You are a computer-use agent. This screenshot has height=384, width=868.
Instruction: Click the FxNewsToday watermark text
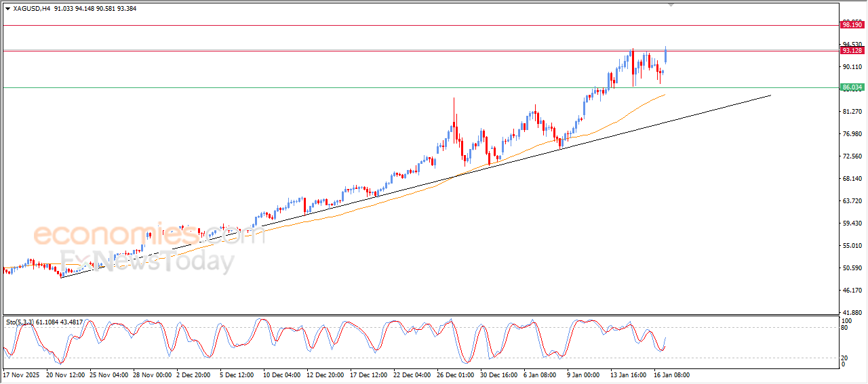click(146, 261)
